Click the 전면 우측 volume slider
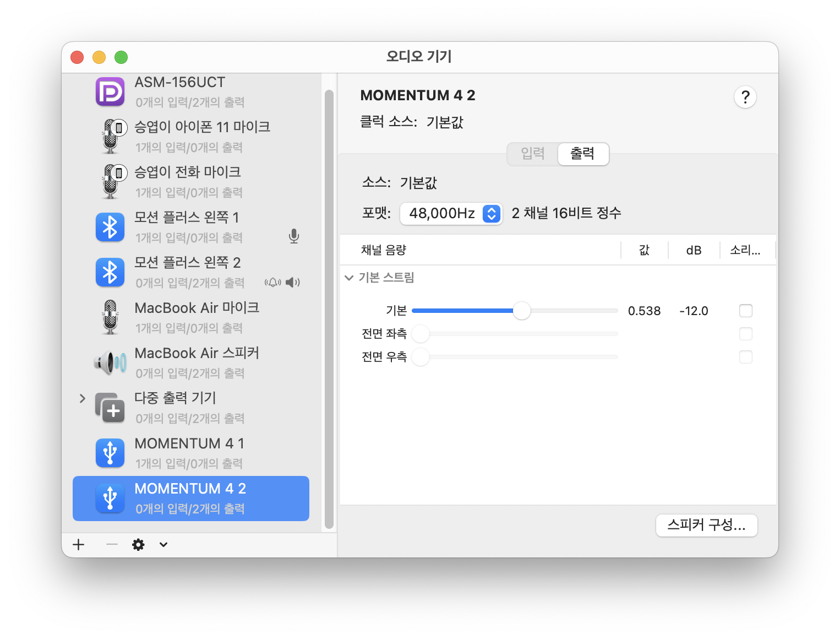 pos(515,357)
